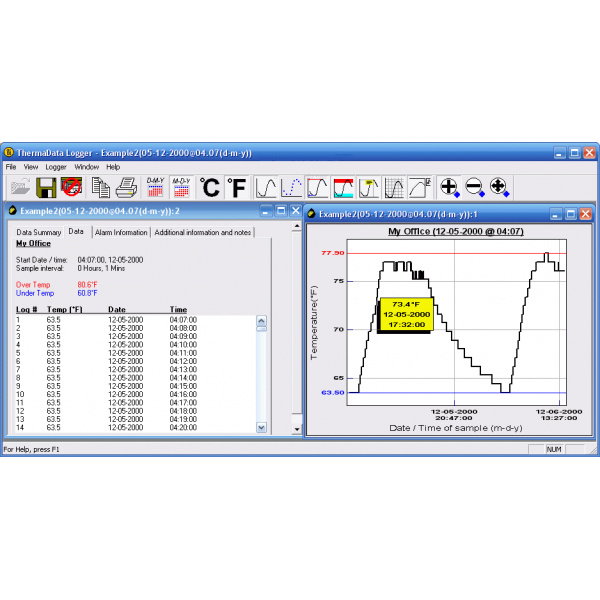Switch temperature units to Fahrenheit
This screenshot has height=600, width=600.
[236, 187]
